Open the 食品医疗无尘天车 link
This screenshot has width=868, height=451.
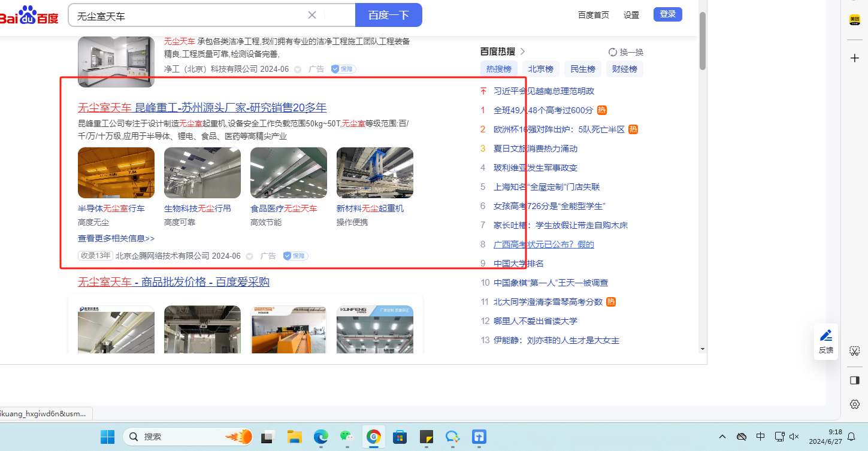284,208
